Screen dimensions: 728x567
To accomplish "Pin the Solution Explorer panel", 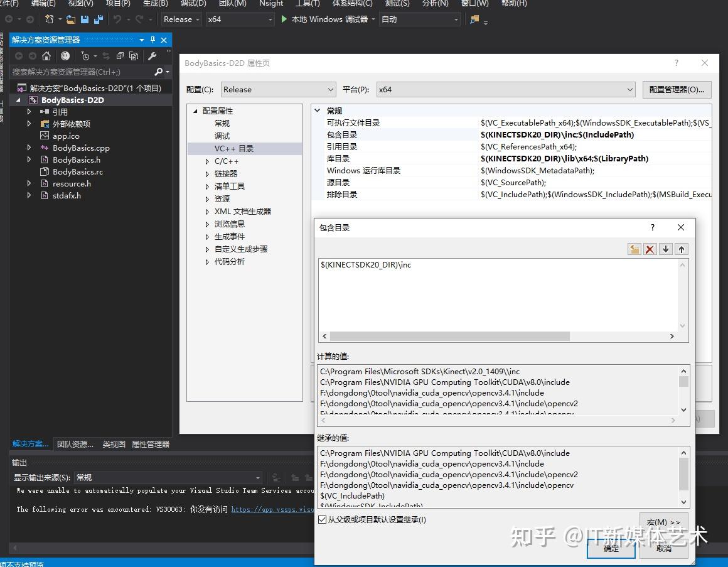I will [x=153, y=39].
